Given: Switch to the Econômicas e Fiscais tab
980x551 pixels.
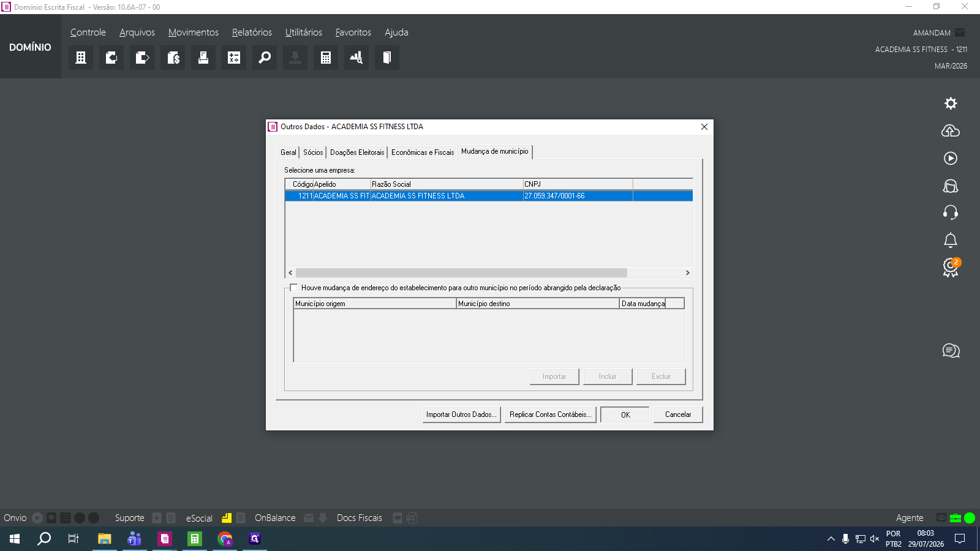Looking at the screenshot, I should 423,152.
